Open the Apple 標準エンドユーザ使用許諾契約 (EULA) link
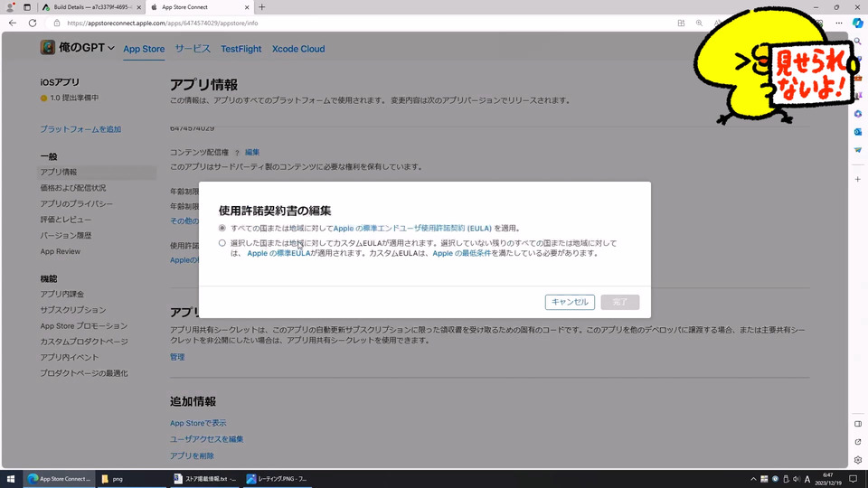The height and width of the screenshot is (488, 868). [x=412, y=228]
